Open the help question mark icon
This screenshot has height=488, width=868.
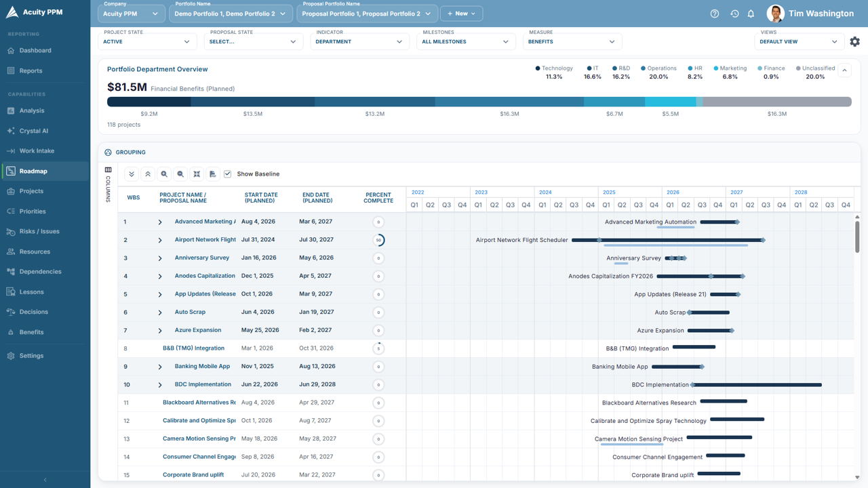click(x=715, y=14)
